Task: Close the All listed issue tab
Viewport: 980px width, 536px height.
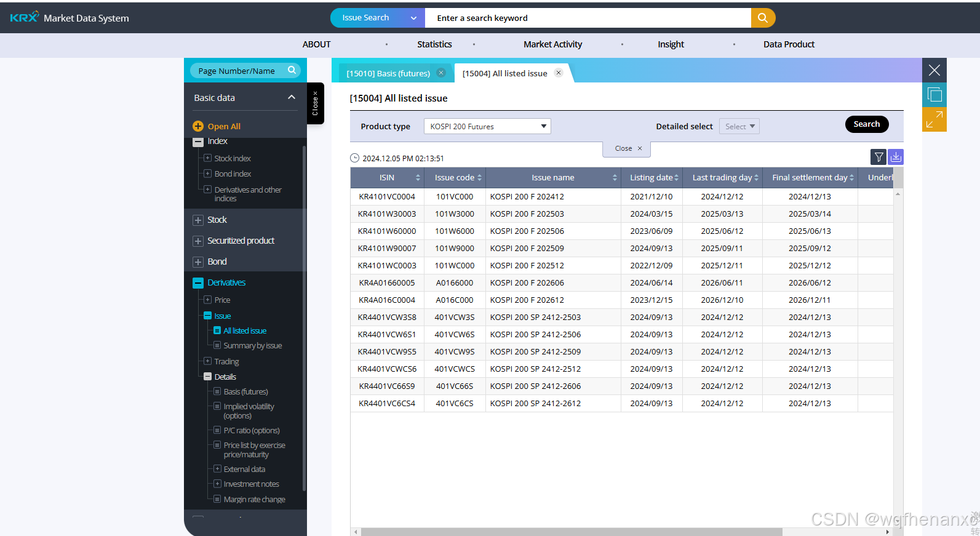Action: tap(559, 73)
